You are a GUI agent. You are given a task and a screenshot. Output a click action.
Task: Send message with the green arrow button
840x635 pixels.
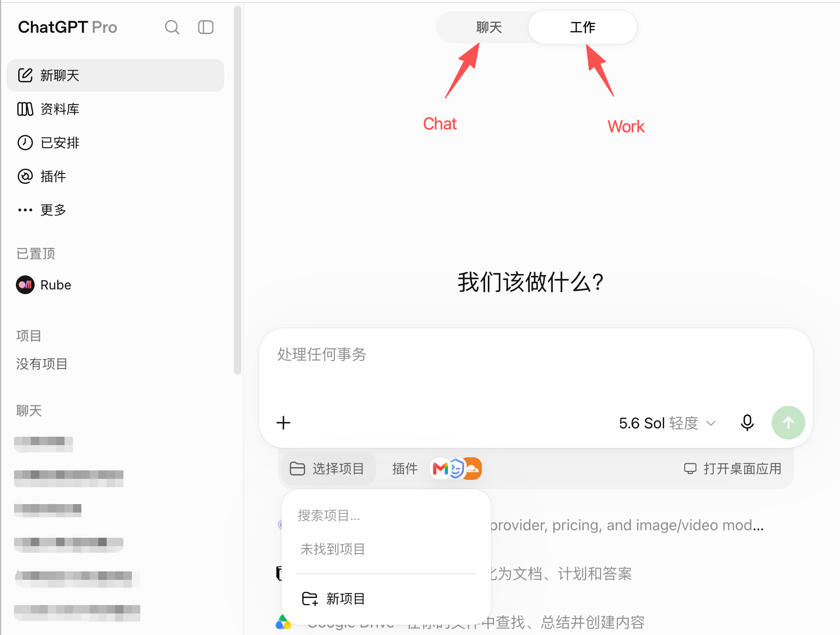coord(788,423)
